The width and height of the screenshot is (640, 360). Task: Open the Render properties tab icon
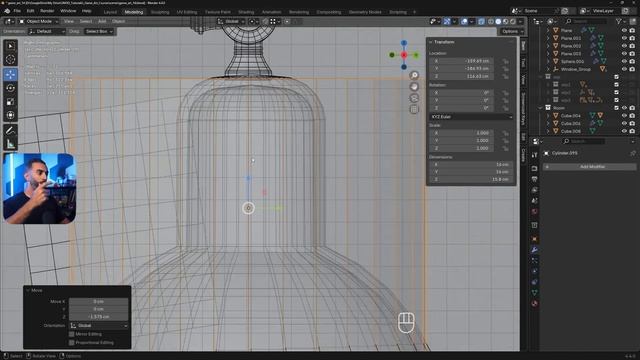coord(534,168)
